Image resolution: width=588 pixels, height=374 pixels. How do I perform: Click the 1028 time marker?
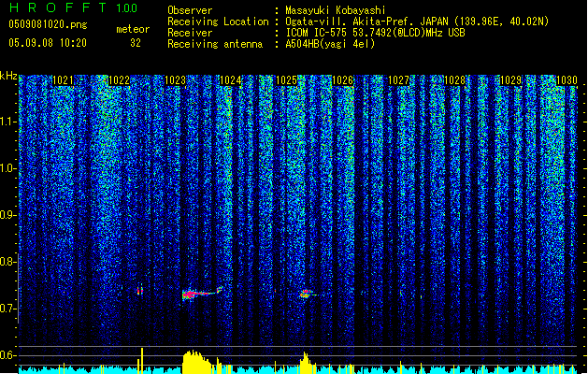pyautogui.click(x=454, y=80)
